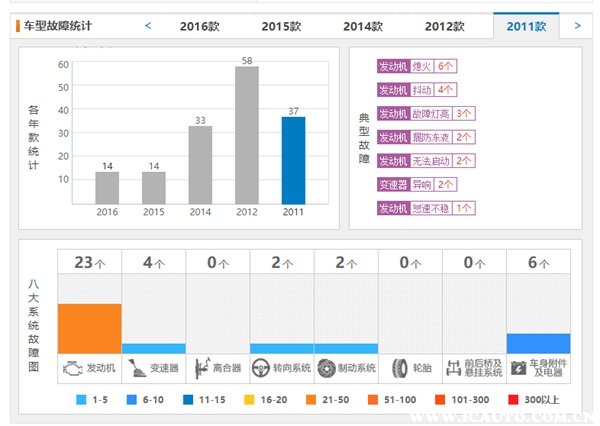
Task: Click the 变速器 gearbox system icon
Action: (x=137, y=367)
